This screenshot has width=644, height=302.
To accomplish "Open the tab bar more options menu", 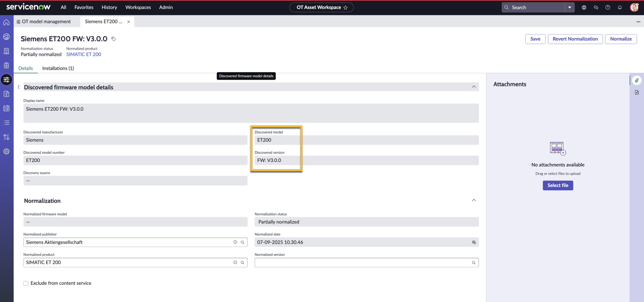I will (x=638, y=22).
